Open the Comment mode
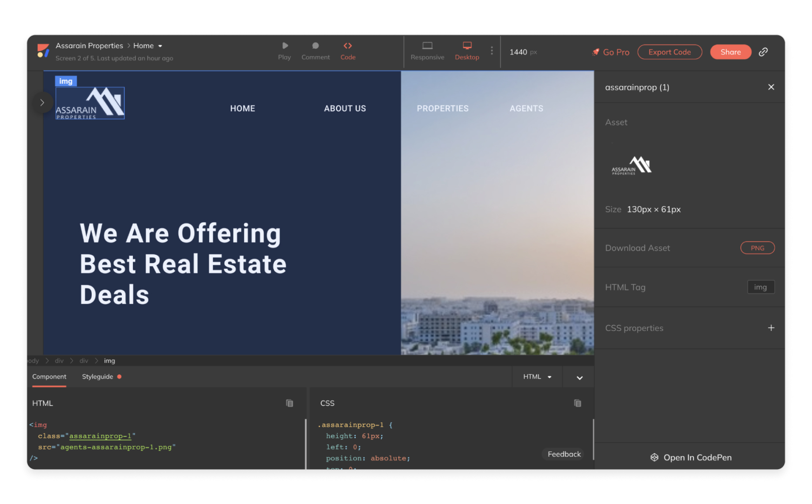812x504 pixels. point(315,46)
